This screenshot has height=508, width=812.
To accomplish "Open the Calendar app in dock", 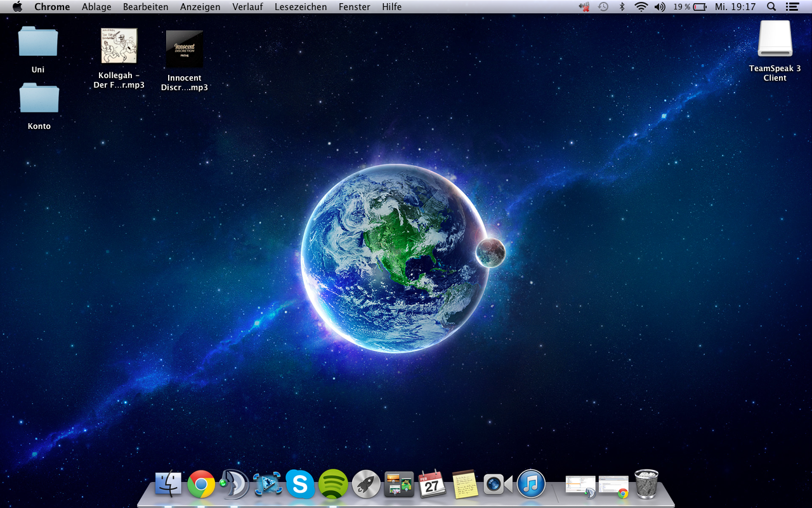I will (x=432, y=484).
